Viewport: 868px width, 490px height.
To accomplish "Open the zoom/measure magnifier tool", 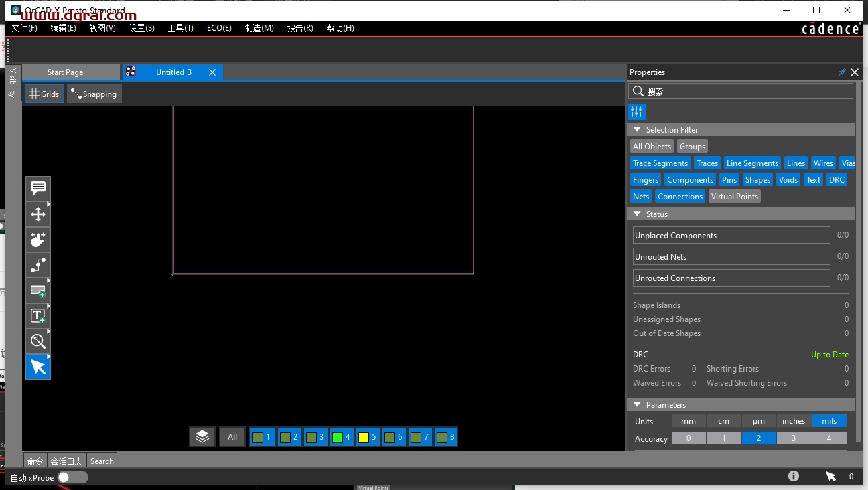I will (38, 341).
